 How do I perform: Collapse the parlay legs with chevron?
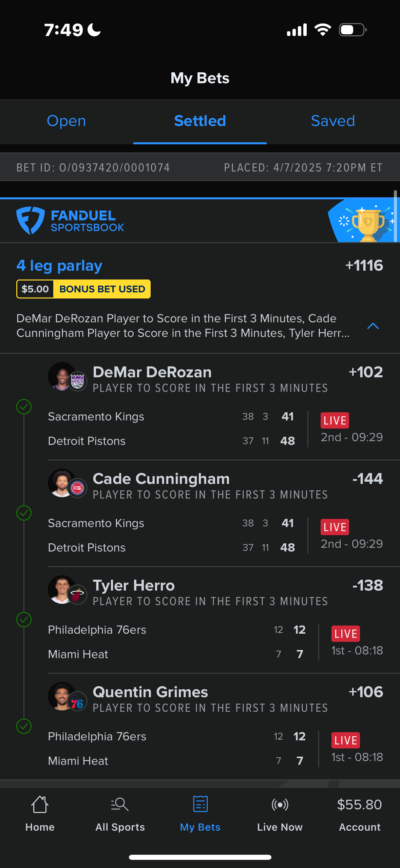373,326
